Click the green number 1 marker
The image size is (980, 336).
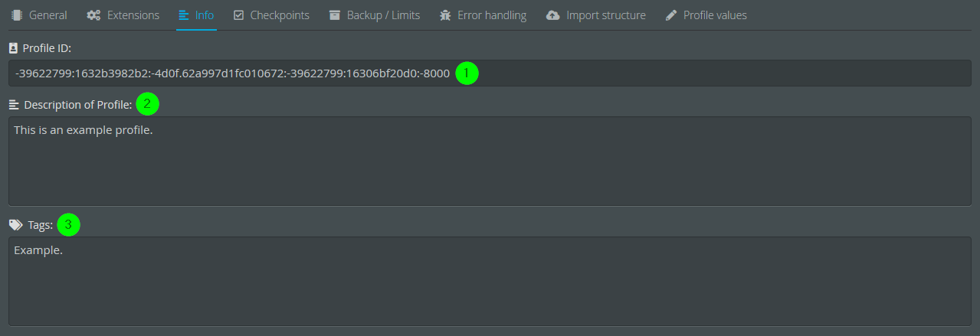click(x=467, y=73)
